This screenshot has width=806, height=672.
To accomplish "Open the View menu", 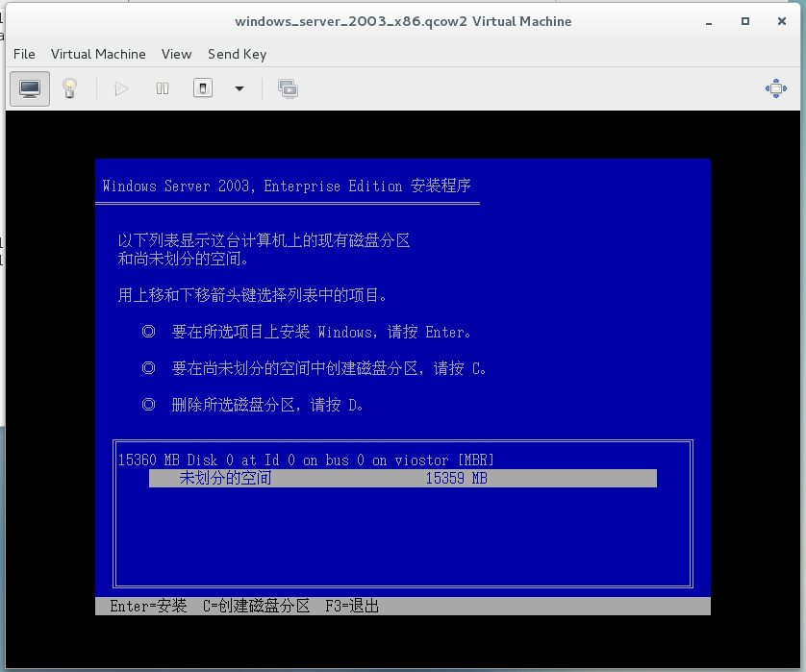I will tap(176, 54).
